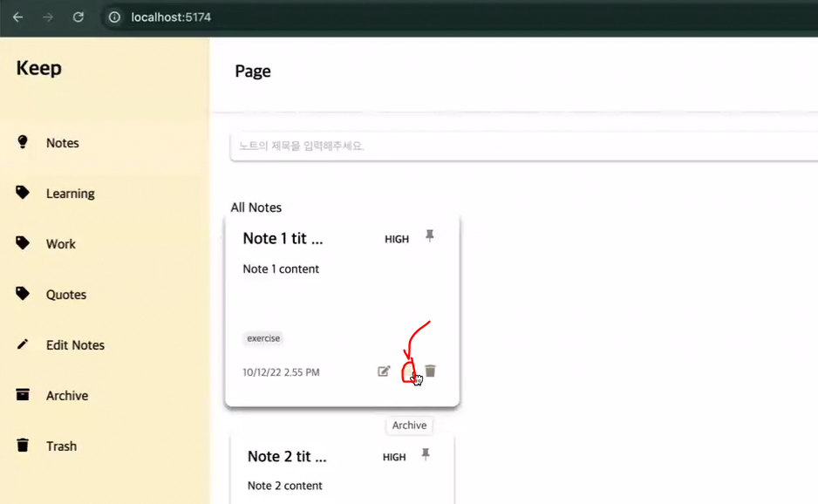Open the Quotes tag
Image resolution: width=818 pixels, height=504 pixels.
point(66,295)
